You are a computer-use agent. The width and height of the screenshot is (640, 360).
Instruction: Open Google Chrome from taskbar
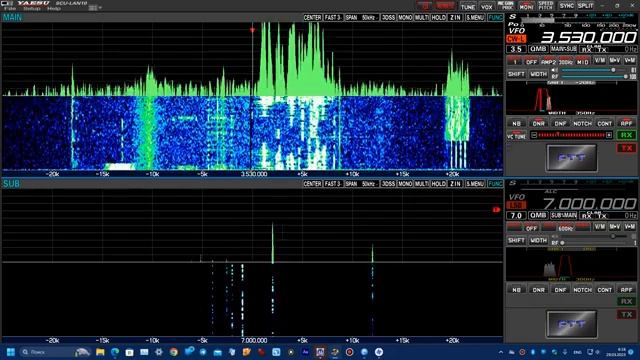[x=173, y=352]
